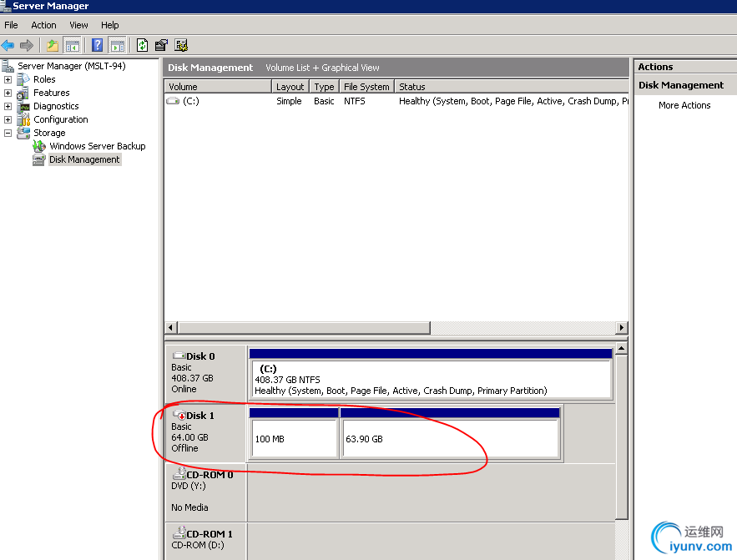Click vertical scrollbar up arrow in graphical view
Screen dimensions: 737x560
pyautogui.click(x=621, y=349)
